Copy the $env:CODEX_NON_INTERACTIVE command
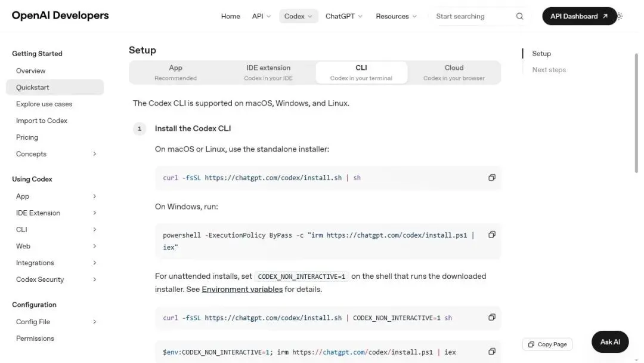 pyautogui.click(x=491, y=352)
